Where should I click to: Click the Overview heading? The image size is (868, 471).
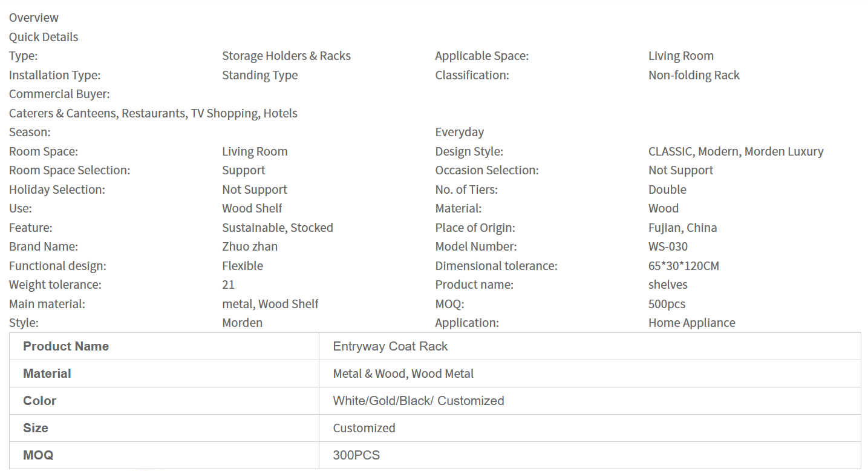(x=34, y=18)
